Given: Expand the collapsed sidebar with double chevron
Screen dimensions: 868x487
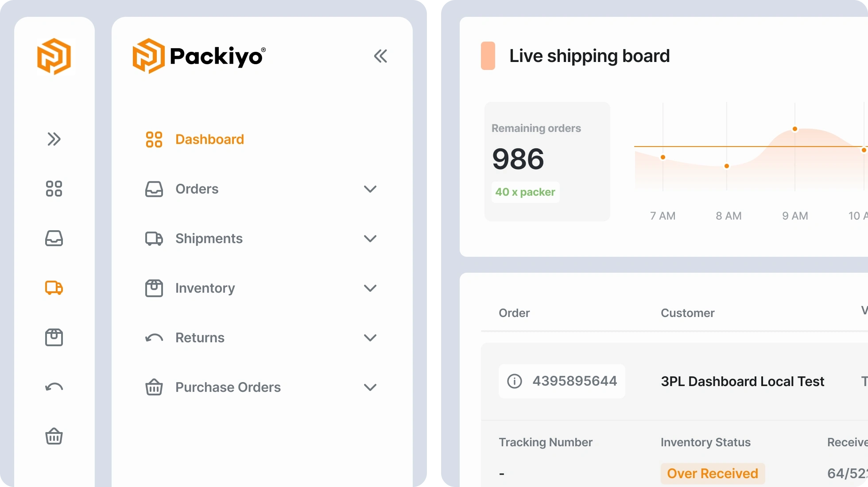Looking at the screenshot, I should (54, 139).
